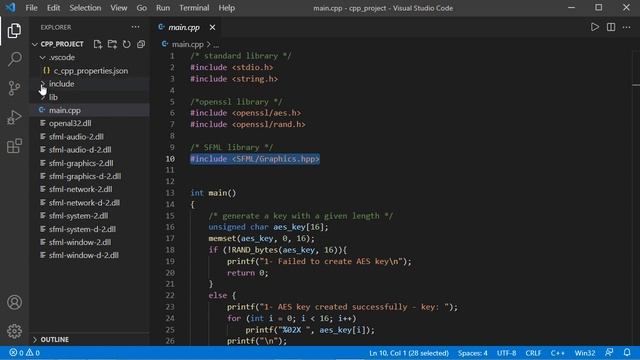
Task: Collapse the CPP_PROJECT root folder
Action: [35, 44]
